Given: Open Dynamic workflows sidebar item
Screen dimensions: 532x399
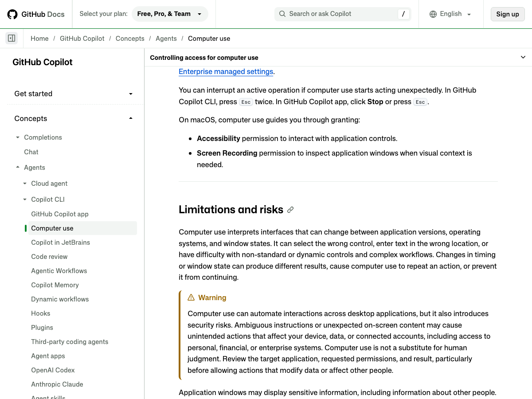Looking at the screenshot, I should coord(60,299).
